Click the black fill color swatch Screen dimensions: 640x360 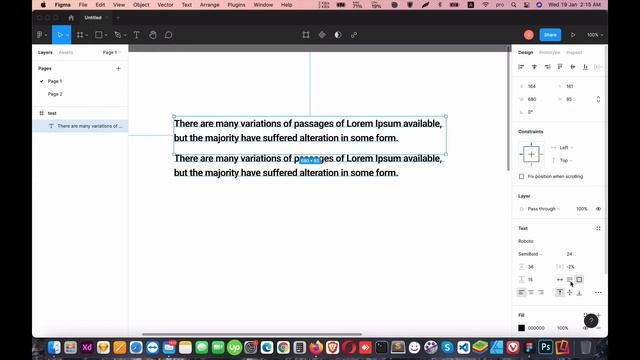click(521, 328)
